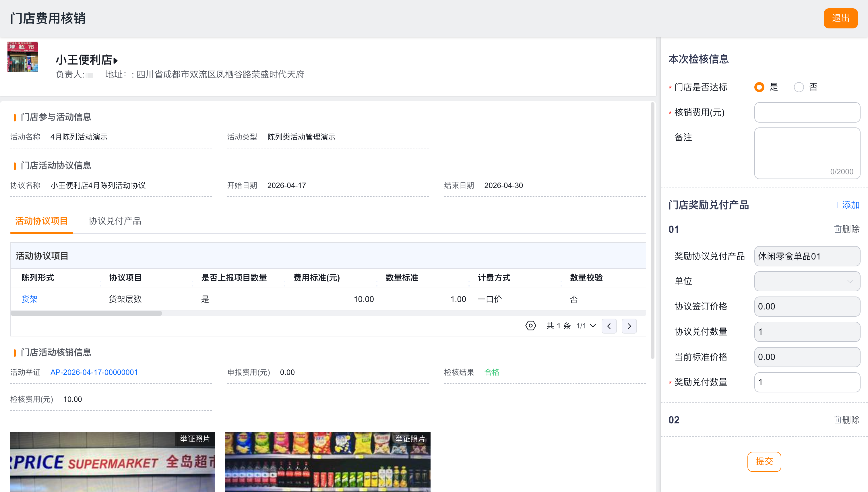
Task: Click the 数量标准 column header
Action: pyautogui.click(x=402, y=278)
